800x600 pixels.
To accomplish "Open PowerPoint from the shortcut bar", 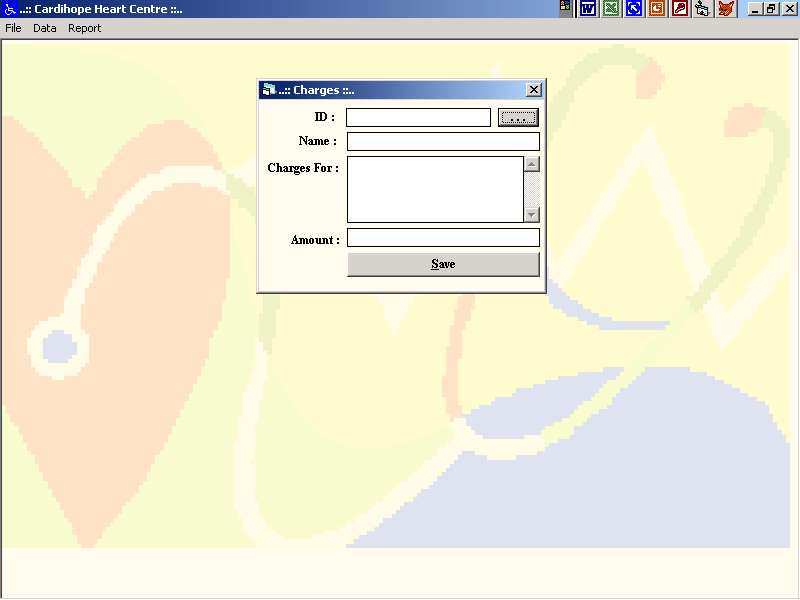I will [x=657, y=8].
